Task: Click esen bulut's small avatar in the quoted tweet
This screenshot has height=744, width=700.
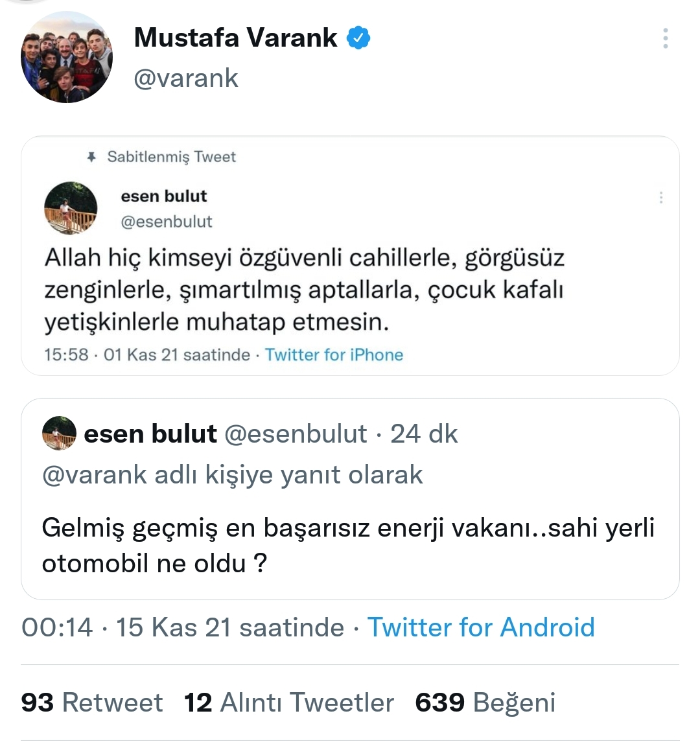Action: (60, 434)
